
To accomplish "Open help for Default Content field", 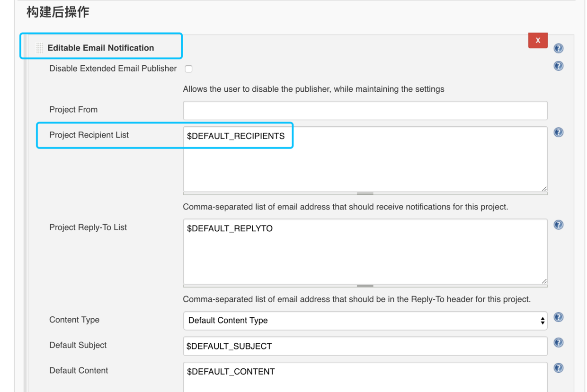I will 559,368.
